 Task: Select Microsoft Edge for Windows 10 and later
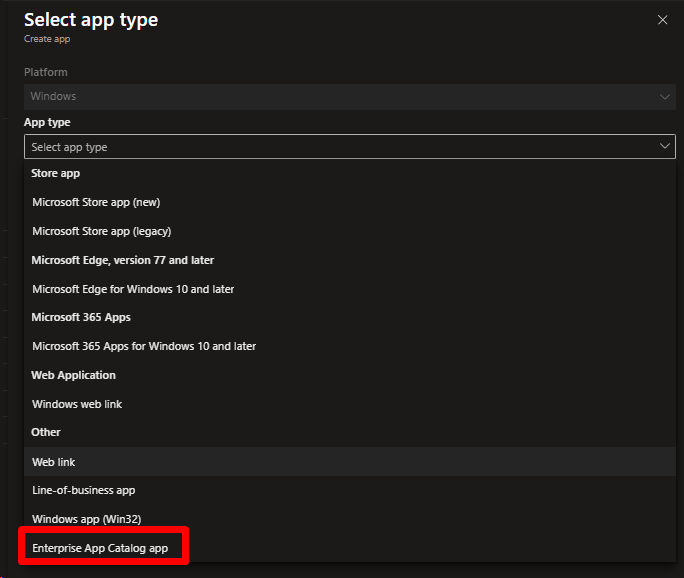point(350,289)
